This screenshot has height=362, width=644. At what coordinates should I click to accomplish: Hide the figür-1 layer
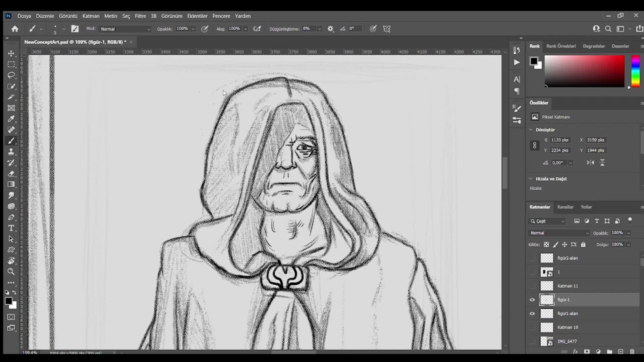pyautogui.click(x=532, y=300)
